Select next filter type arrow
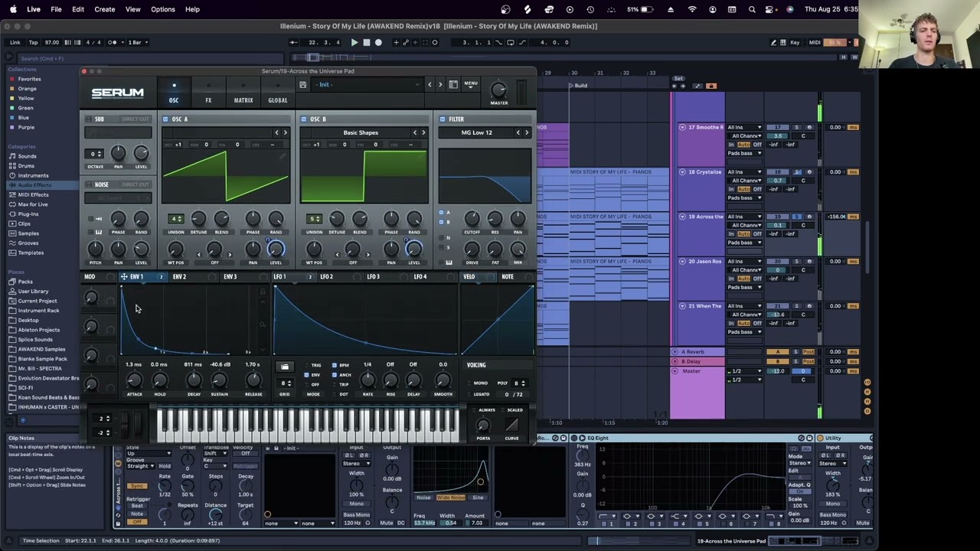This screenshot has width=980, height=551. [526, 132]
